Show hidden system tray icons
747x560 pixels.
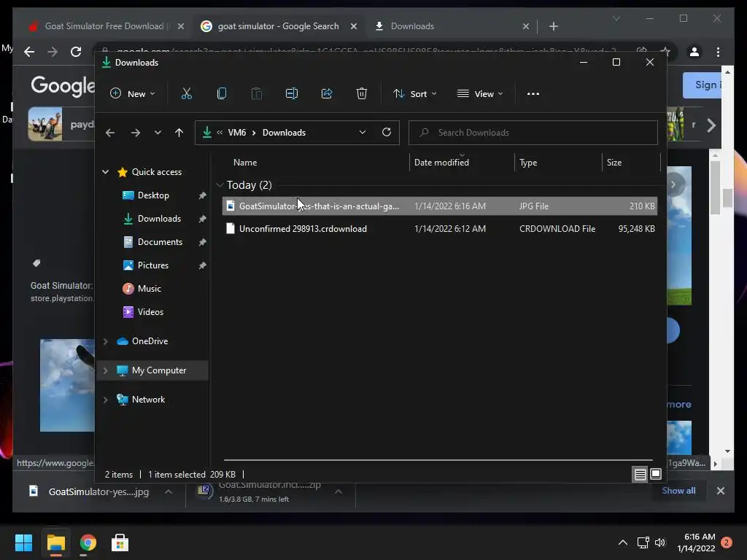click(x=623, y=542)
